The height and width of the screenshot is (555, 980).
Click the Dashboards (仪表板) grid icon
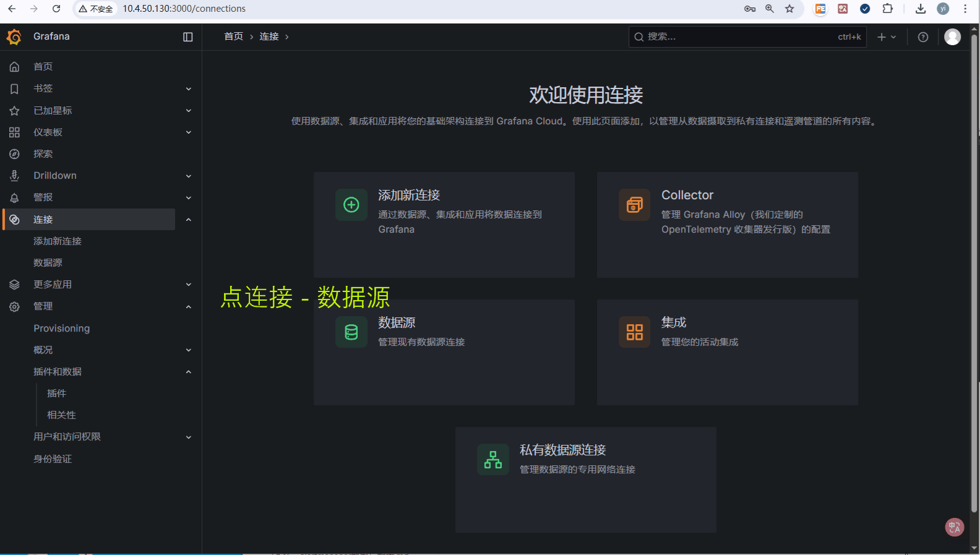(14, 132)
